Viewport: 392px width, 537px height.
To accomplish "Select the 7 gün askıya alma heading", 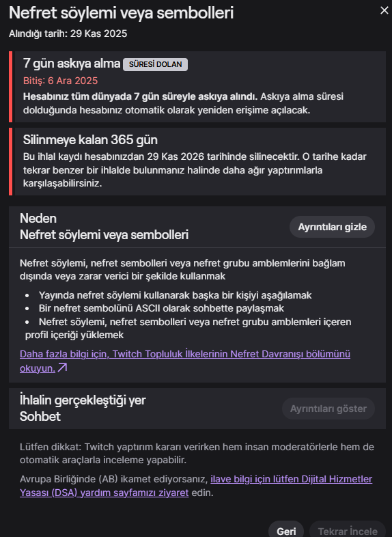I will point(72,64).
